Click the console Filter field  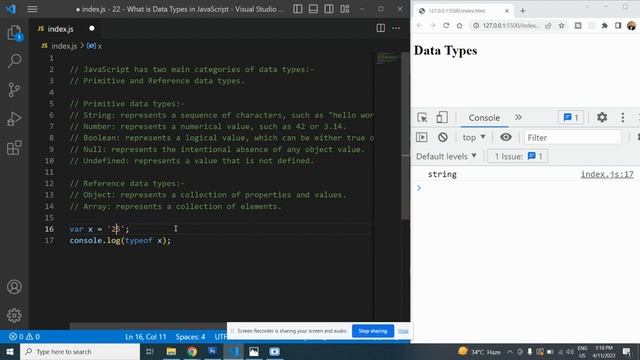point(573,138)
